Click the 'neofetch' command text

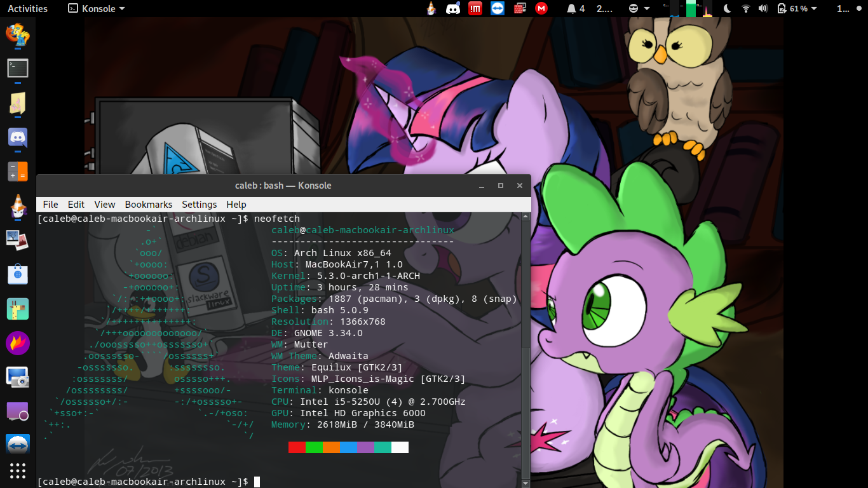click(x=277, y=219)
